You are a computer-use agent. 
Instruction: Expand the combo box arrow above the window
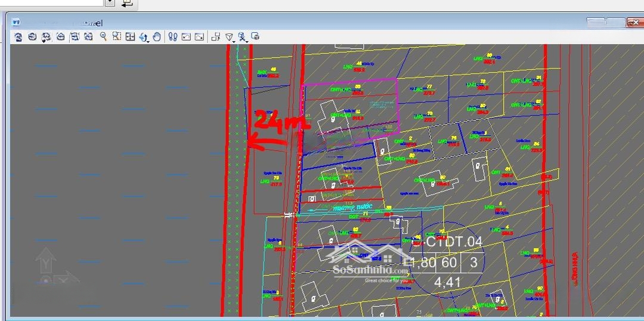click(x=110, y=3)
